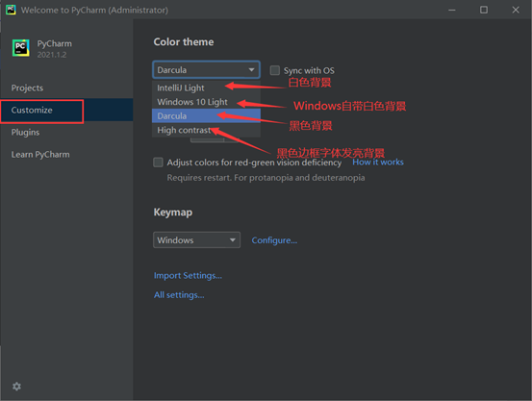Open the keymap Configure... link

click(274, 240)
